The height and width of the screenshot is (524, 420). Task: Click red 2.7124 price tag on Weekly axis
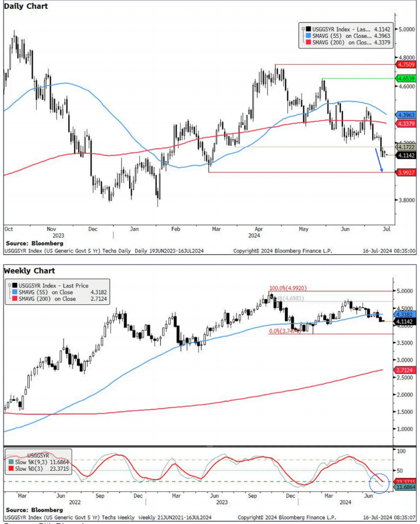[405, 370]
